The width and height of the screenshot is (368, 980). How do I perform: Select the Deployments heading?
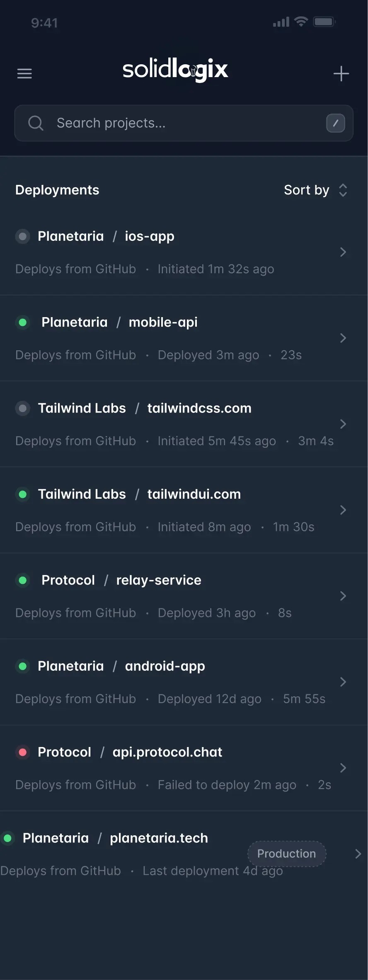coord(57,190)
